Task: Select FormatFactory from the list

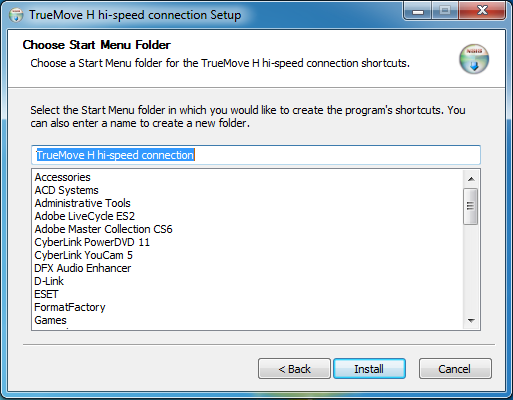Action: pos(70,307)
